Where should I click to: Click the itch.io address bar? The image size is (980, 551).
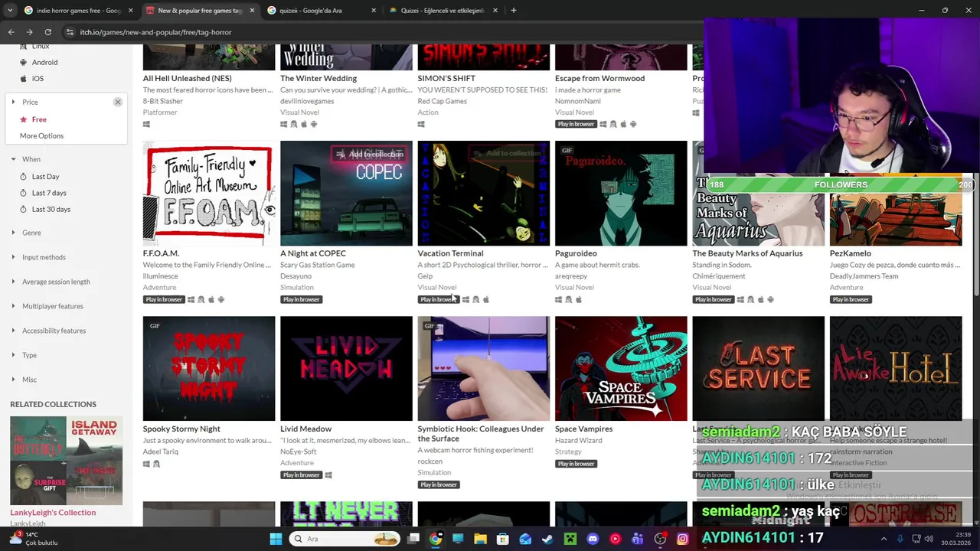[x=383, y=32]
